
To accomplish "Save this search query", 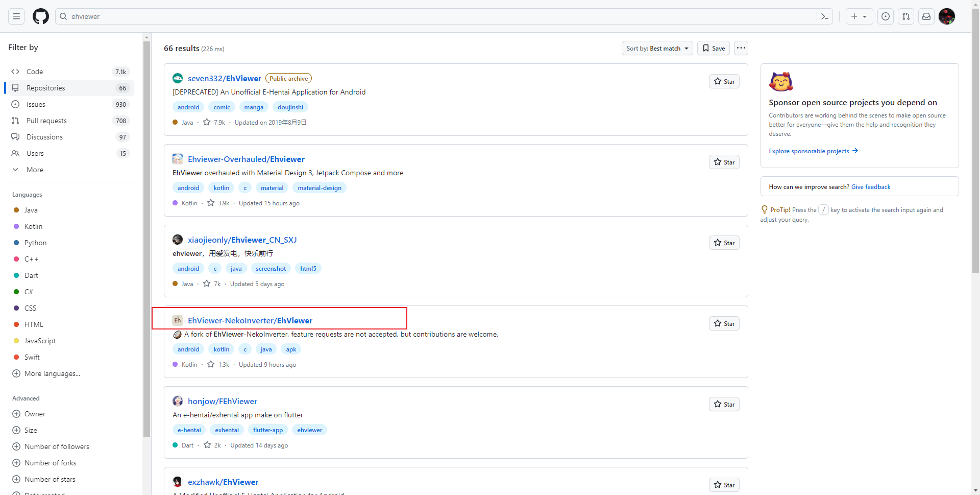I will tap(714, 48).
